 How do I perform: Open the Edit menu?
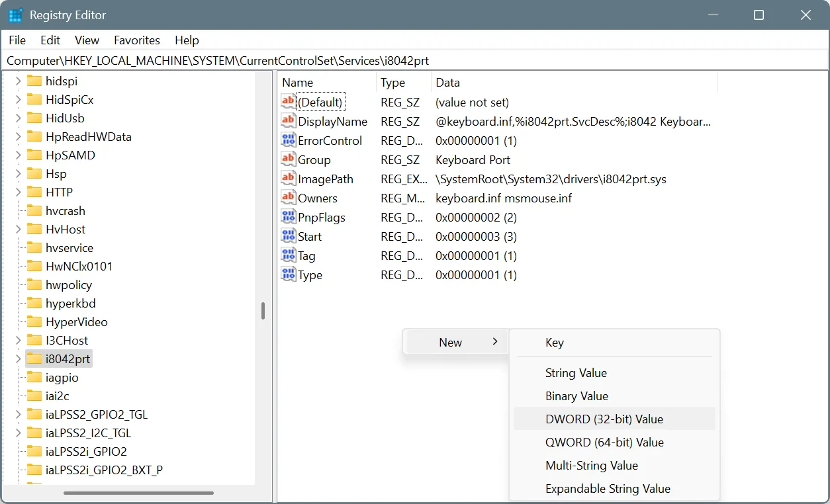(50, 40)
